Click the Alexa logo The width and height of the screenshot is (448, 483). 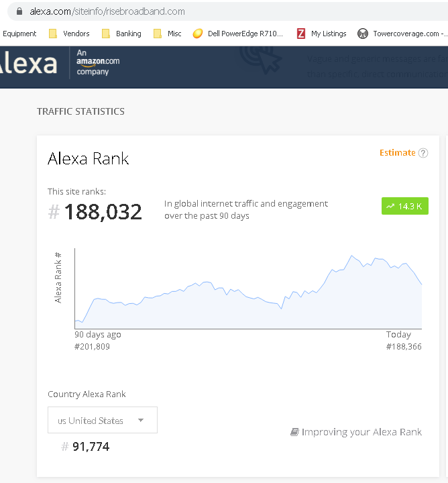click(28, 64)
